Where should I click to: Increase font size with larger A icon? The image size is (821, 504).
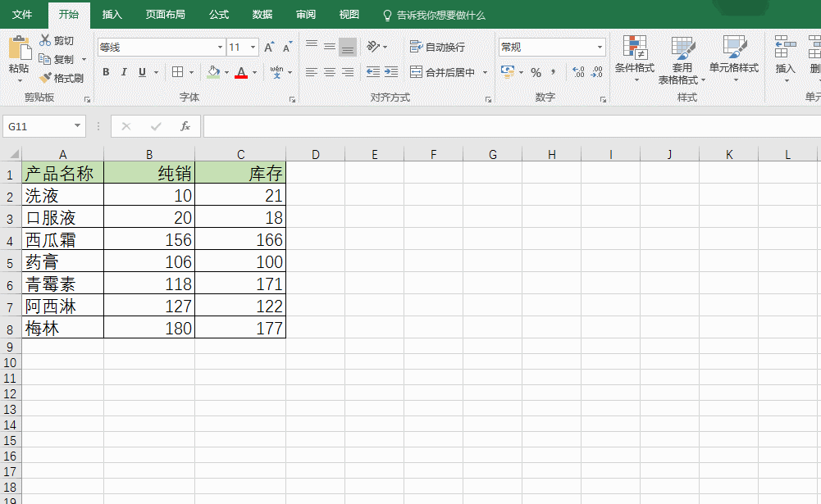[x=268, y=47]
